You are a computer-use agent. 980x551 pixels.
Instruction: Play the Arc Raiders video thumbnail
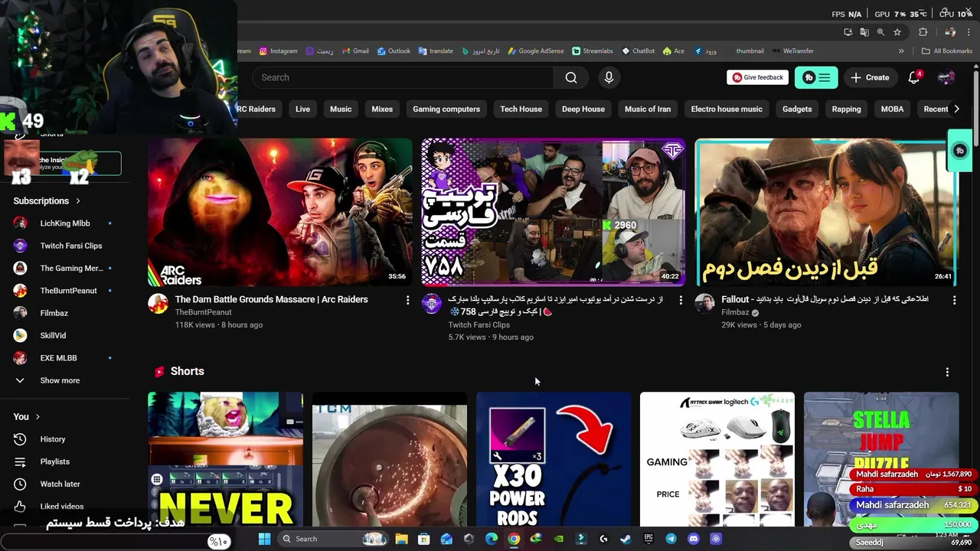click(x=279, y=212)
